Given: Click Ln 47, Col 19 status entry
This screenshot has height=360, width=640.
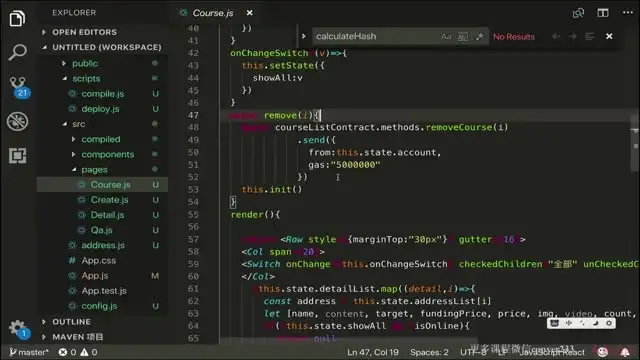Looking at the screenshot, I should tap(373, 352).
